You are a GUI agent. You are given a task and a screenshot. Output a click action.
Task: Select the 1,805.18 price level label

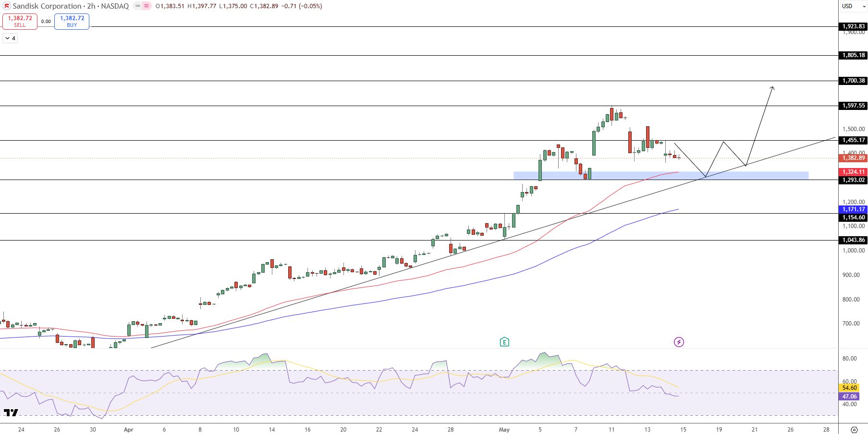[853, 55]
